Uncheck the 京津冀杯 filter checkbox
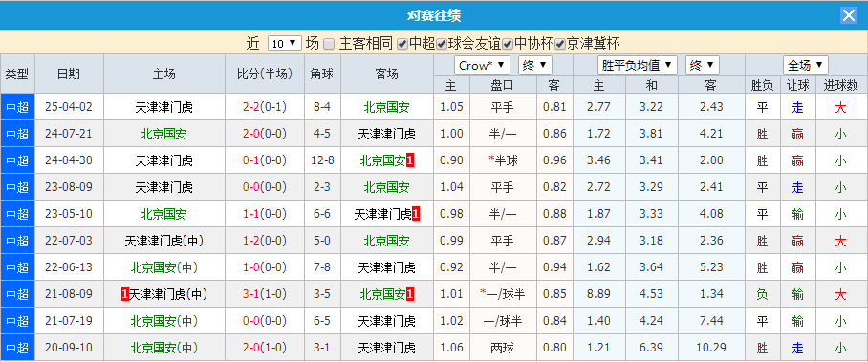 560,44
